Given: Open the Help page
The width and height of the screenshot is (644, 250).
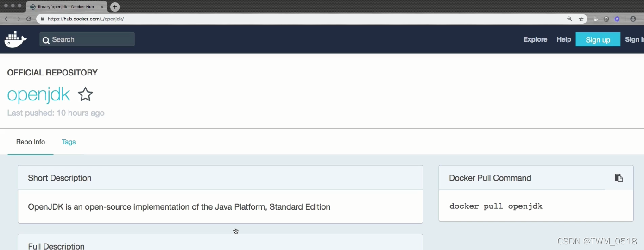Looking at the screenshot, I should tap(563, 39).
